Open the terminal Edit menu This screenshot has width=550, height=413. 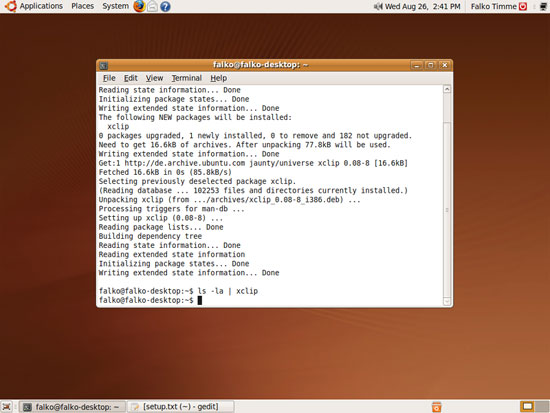point(130,78)
